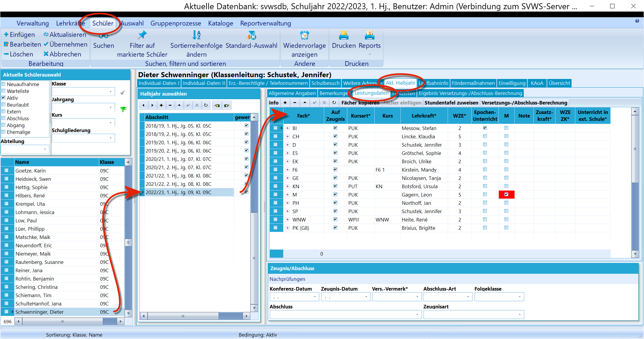
Task: Toggle the Warteliste checkbox
Action: [x=4, y=91]
